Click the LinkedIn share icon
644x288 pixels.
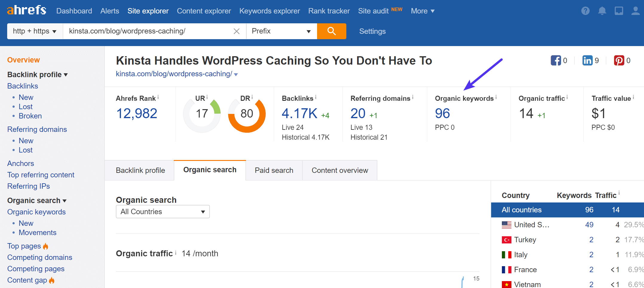(x=587, y=60)
